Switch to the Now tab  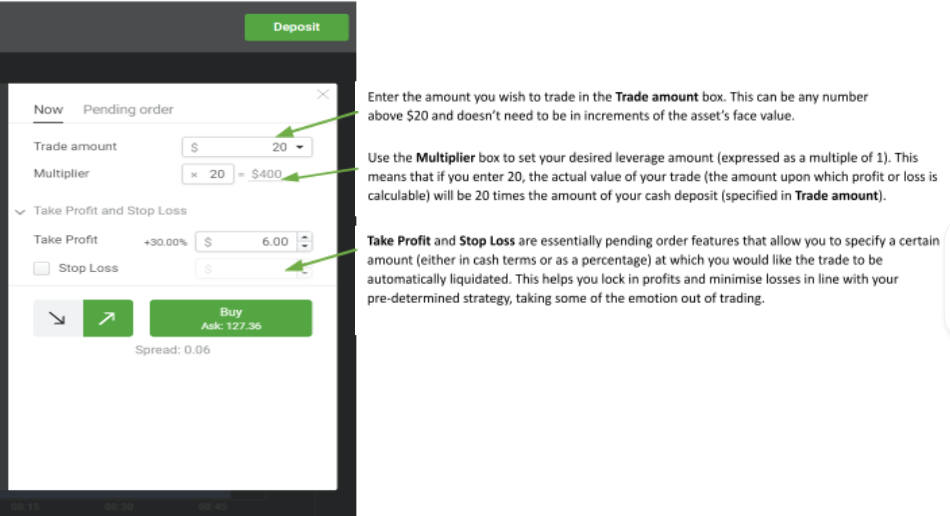click(48, 109)
